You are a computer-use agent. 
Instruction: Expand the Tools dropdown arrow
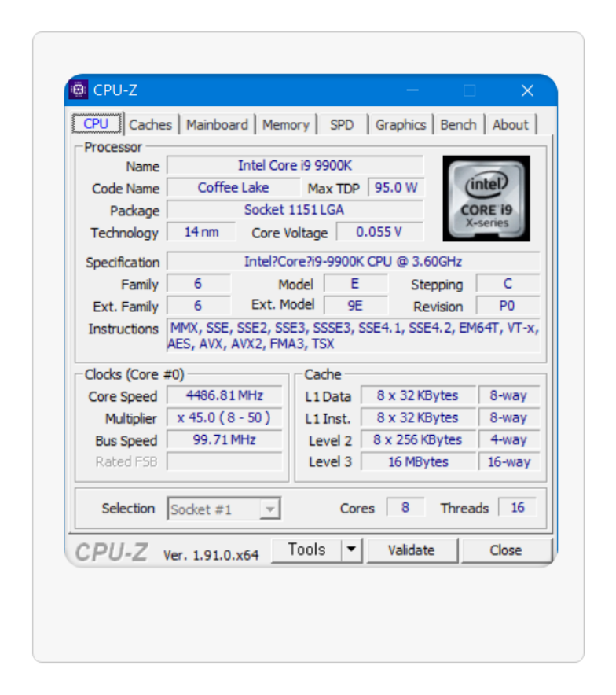tap(352, 550)
